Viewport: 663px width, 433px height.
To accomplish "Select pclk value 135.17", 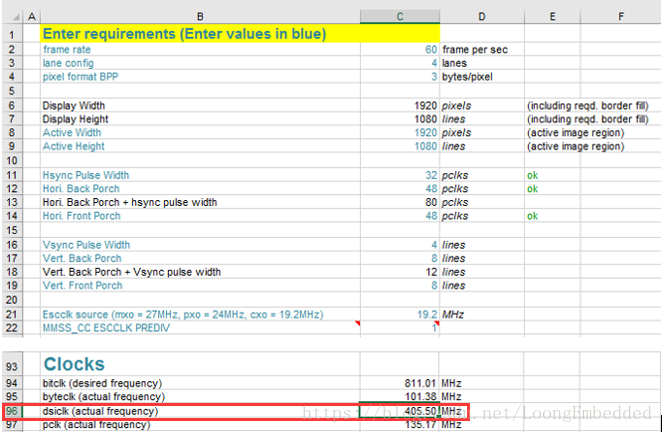I will (x=400, y=425).
